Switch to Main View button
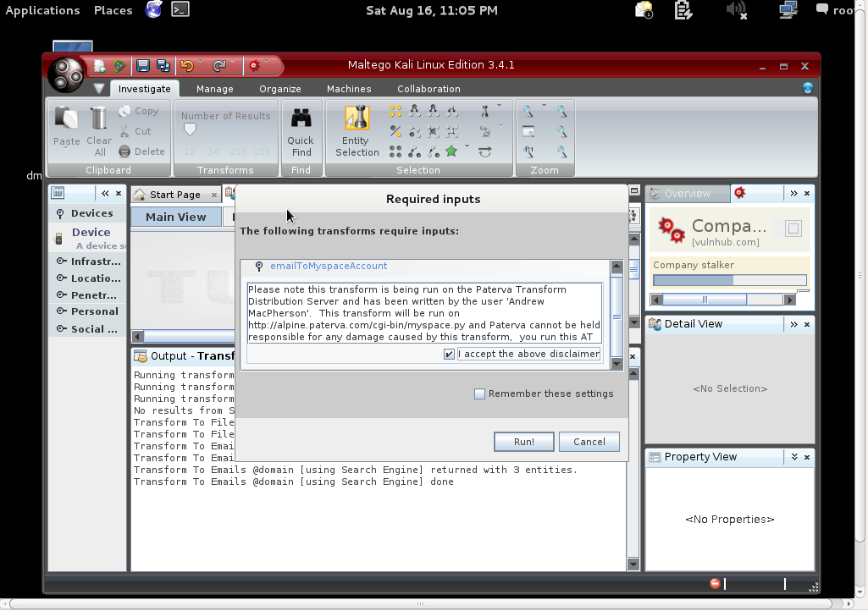Image resolution: width=868 pixels, height=611 pixels. (175, 217)
